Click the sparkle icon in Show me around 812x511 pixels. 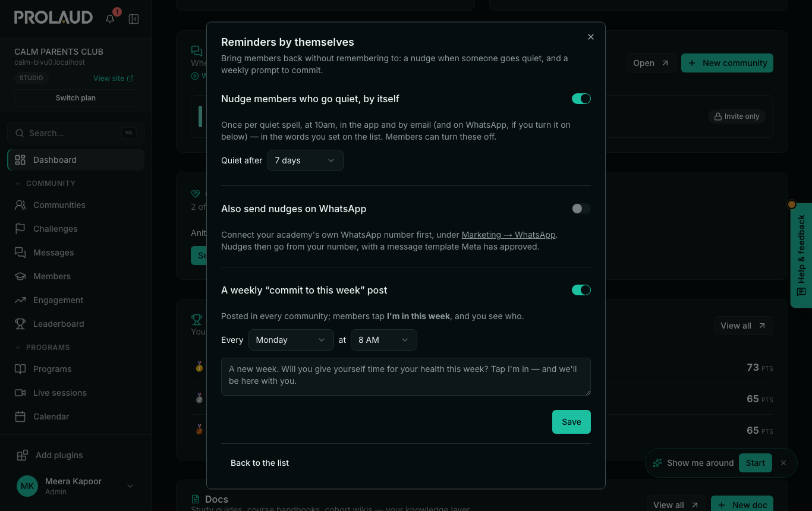coord(657,463)
